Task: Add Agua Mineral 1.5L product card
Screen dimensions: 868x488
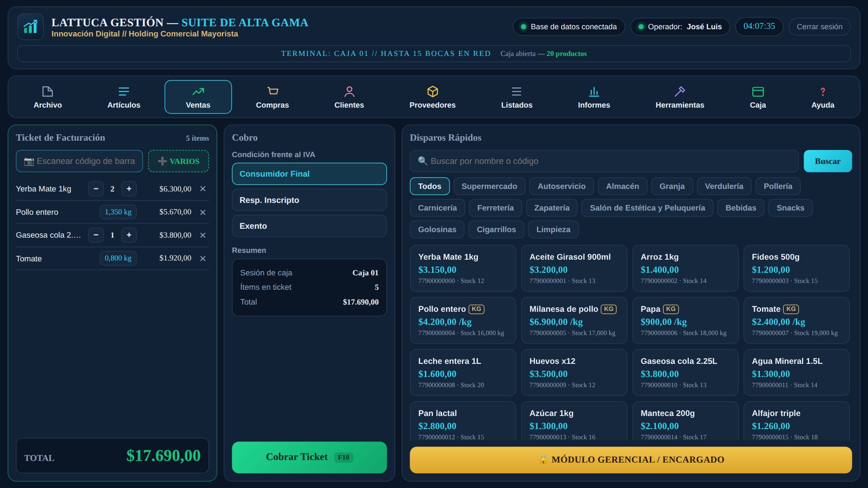Action: pos(796,372)
